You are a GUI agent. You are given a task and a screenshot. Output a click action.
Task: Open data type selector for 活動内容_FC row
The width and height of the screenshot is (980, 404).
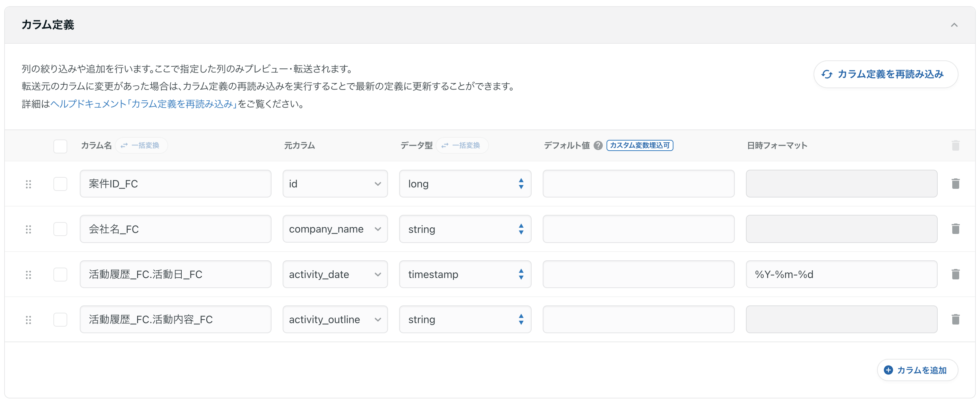click(x=465, y=320)
